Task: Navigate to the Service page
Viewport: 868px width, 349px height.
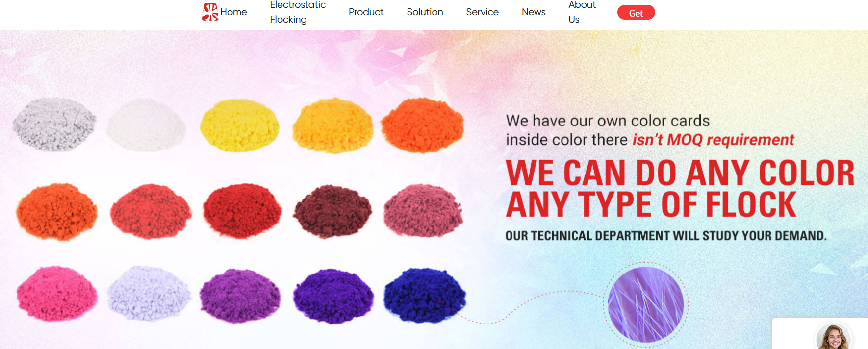Action: (482, 12)
